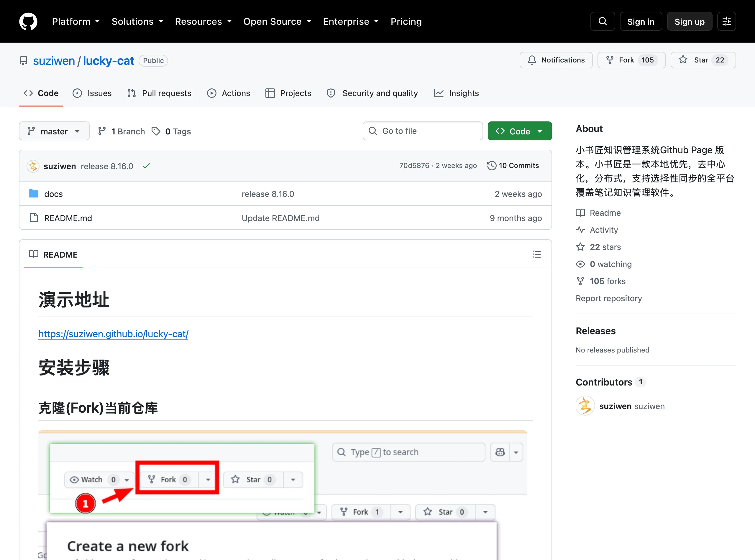The image size is (755, 560).
Task: Click the Sign up button
Action: [x=689, y=21]
